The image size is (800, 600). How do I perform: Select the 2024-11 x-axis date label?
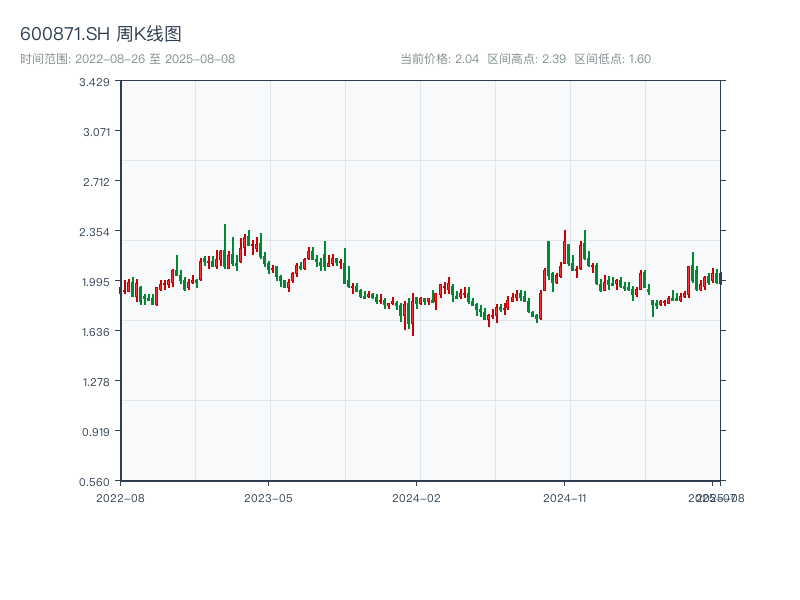pyautogui.click(x=565, y=497)
